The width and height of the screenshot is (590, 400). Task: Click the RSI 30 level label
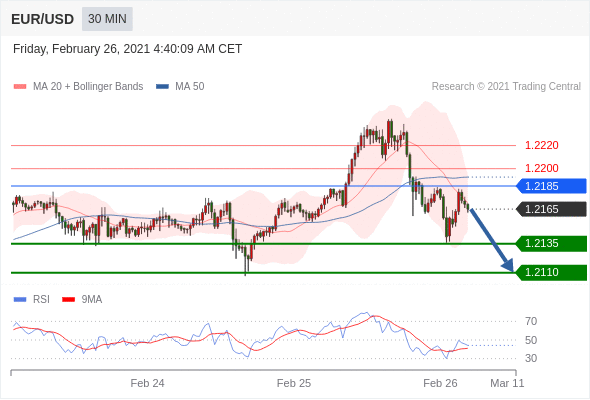531,358
